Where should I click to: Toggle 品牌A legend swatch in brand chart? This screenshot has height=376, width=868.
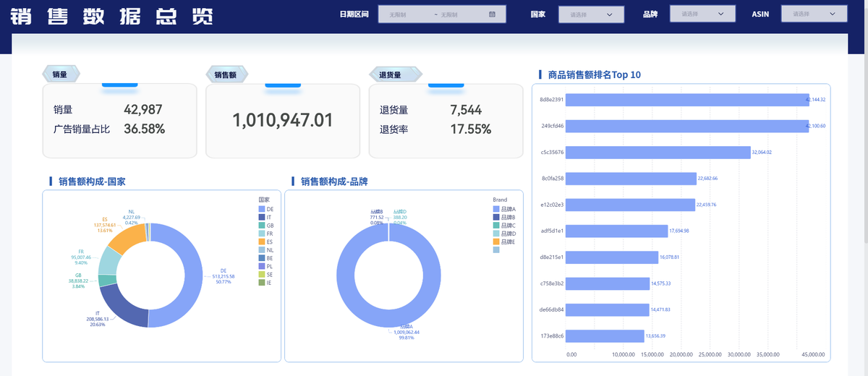[x=496, y=209]
